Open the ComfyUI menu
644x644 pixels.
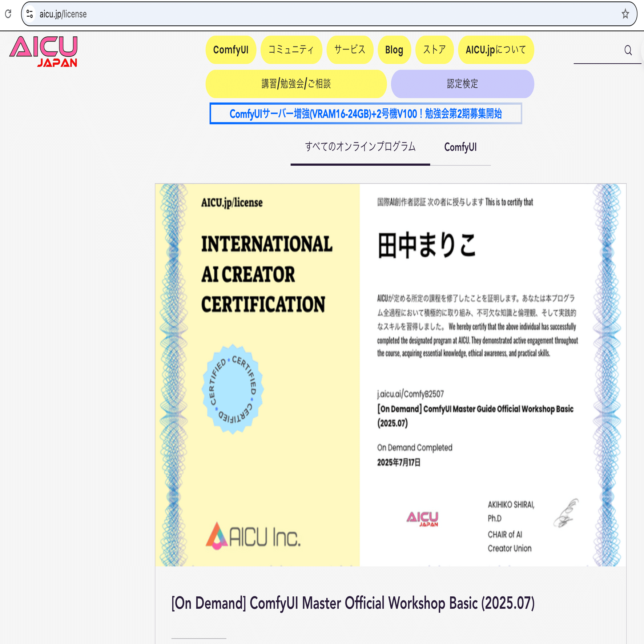[231, 50]
